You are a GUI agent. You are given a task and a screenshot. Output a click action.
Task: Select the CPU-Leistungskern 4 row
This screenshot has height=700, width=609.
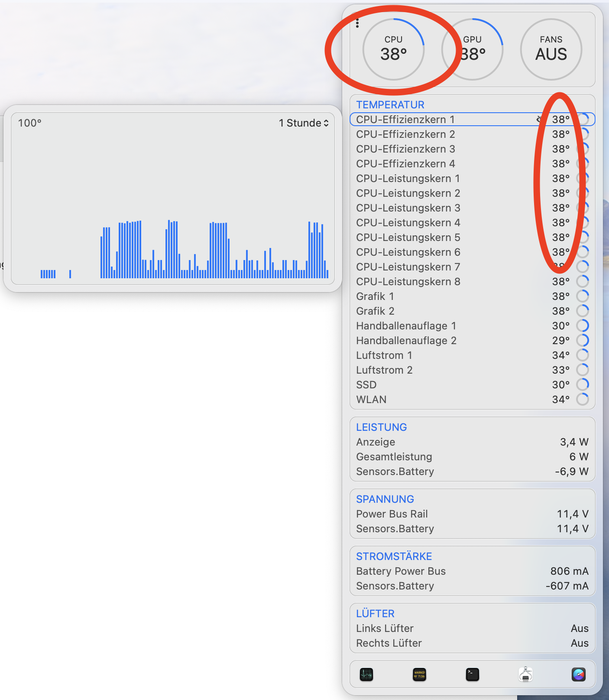click(472, 222)
